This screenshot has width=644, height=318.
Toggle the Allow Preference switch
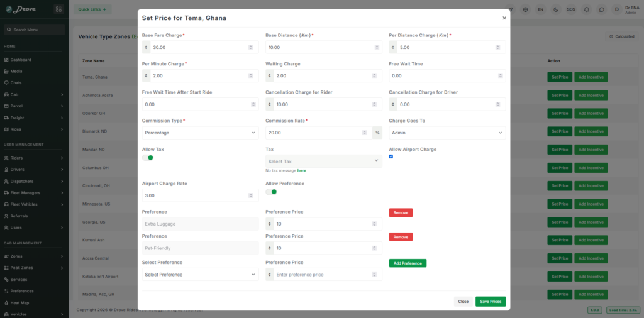272,192
